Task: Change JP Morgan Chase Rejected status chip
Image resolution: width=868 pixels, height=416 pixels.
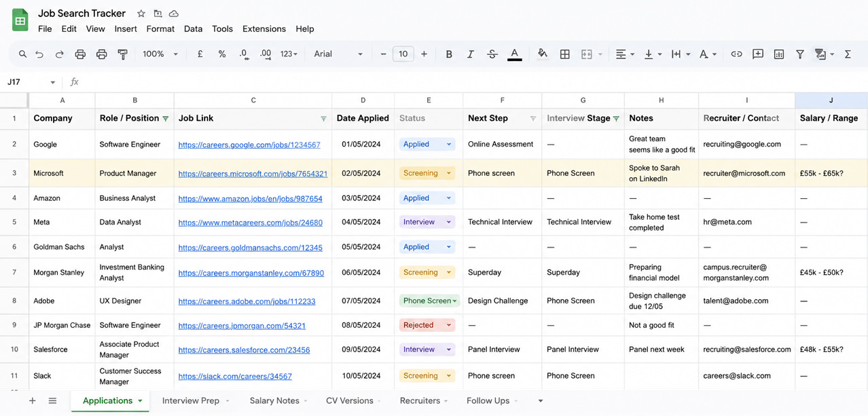Action: [x=427, y=325]
